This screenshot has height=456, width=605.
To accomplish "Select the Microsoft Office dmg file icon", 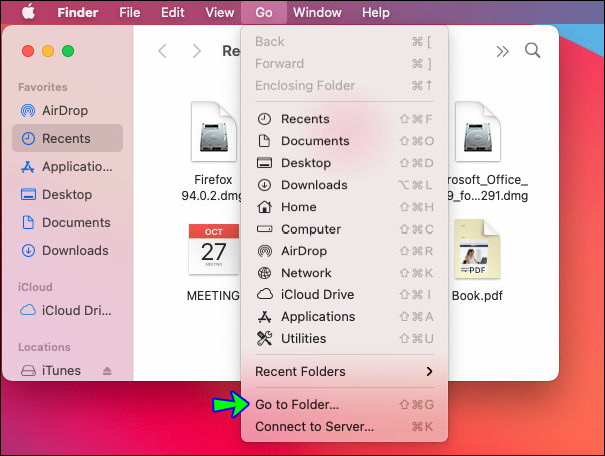I will coord(478,132).
